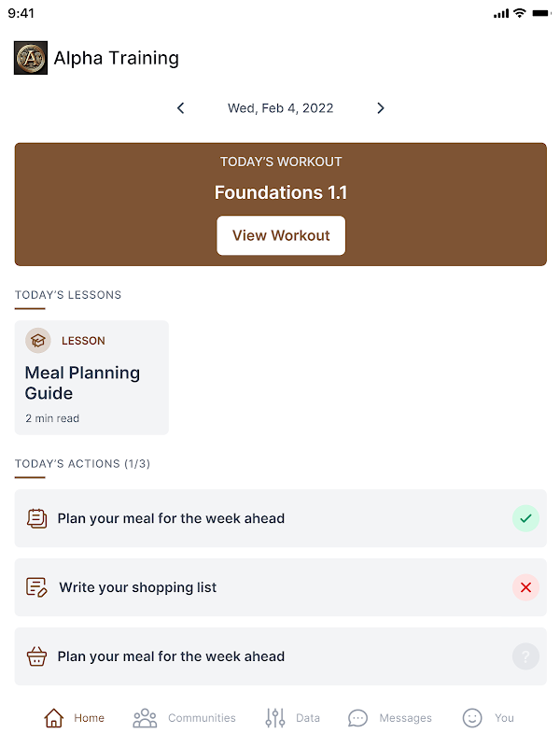Tap the meal plan notes icon
This screenshot has width=560, height=747.
(x=36, y=518)
